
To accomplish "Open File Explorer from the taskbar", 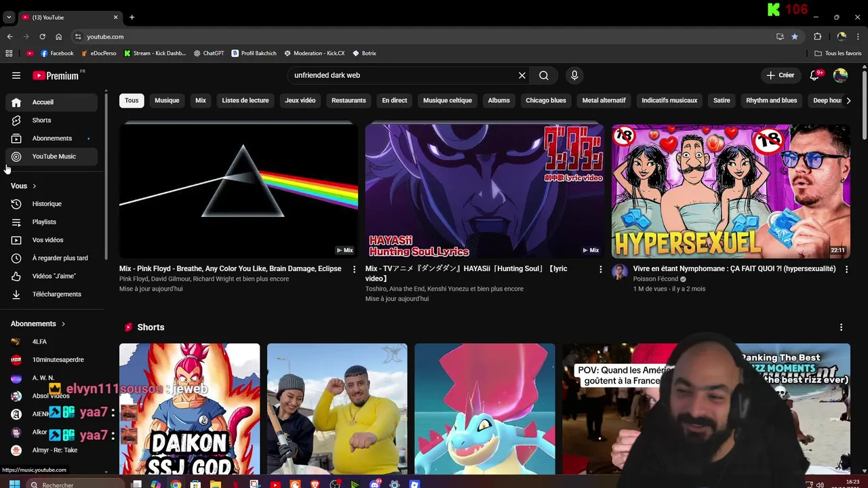I will [x=215, y=484].
